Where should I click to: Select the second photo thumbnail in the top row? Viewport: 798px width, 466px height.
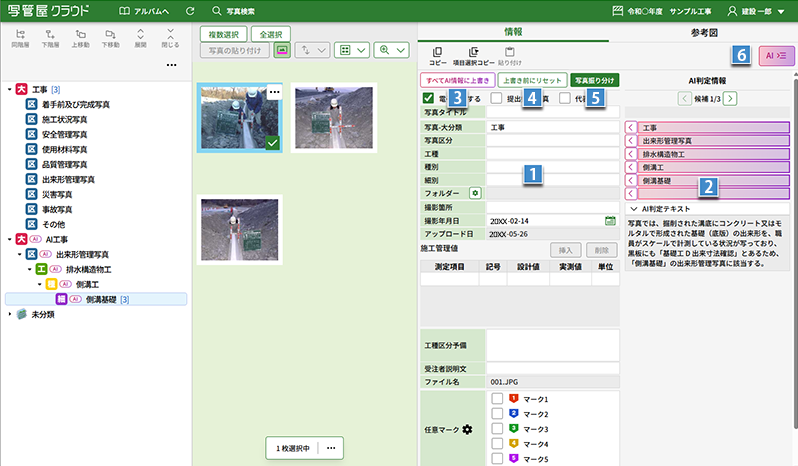click(334, 118)
